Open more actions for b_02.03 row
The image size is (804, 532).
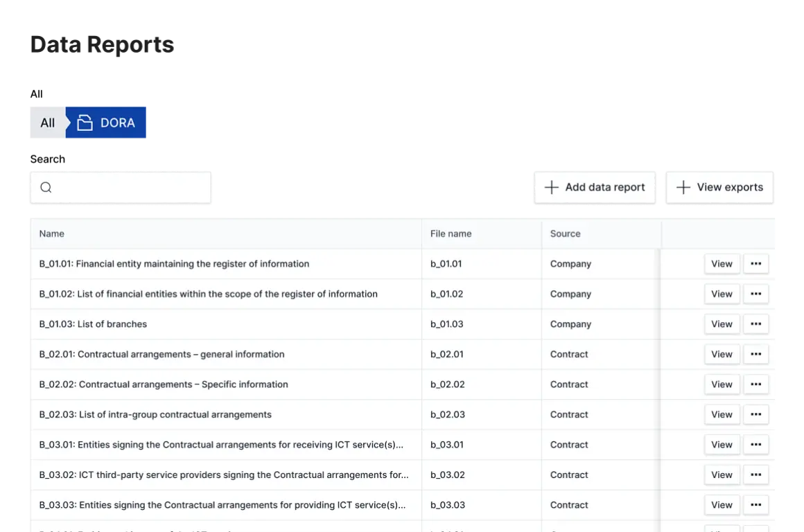(755, 415)
